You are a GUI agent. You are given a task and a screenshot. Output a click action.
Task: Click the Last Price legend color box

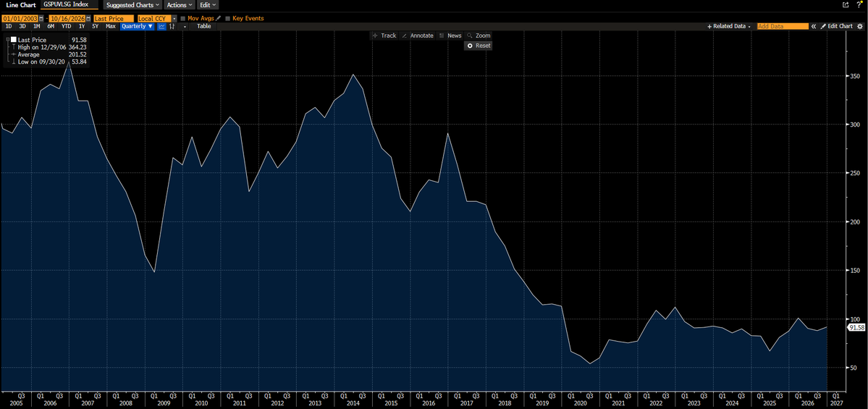13,40
